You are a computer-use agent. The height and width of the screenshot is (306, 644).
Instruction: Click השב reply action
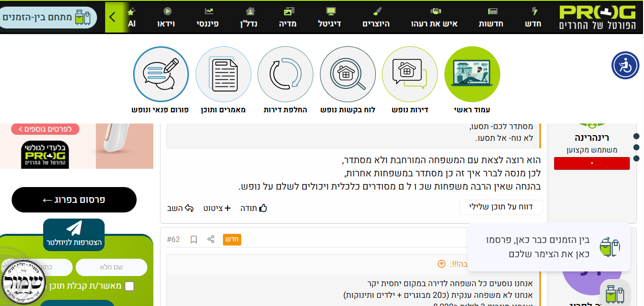pyautogui.click(x=181, y=208)
